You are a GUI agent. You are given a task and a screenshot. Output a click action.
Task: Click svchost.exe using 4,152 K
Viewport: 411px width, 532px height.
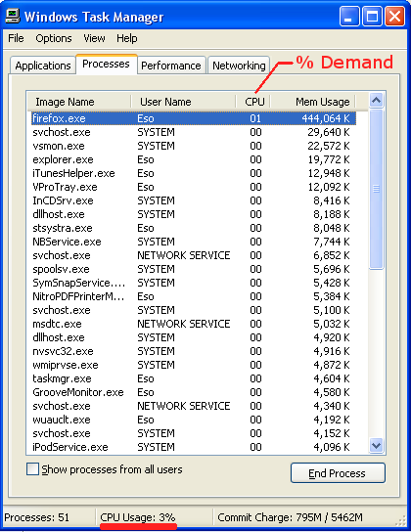point(194,433)
